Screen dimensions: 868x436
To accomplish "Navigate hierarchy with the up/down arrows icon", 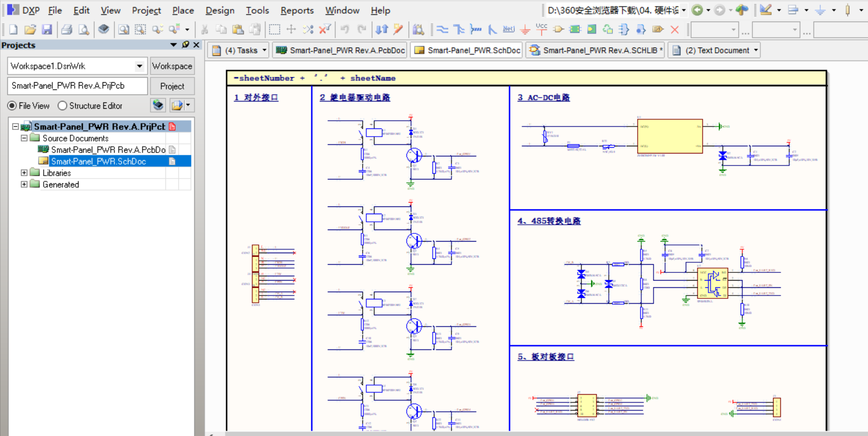I will pos(382,30).
